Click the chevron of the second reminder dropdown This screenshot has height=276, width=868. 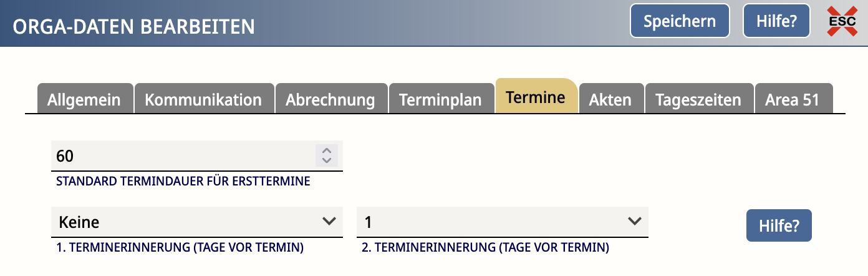click(634, 221)
